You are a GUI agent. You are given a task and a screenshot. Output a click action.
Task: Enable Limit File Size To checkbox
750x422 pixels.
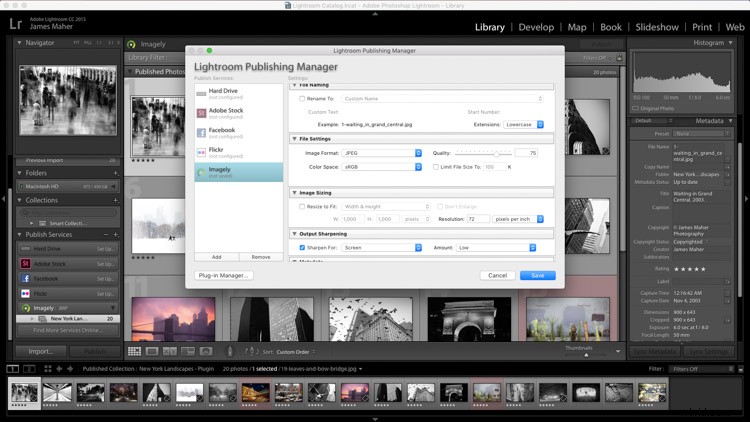436,167
